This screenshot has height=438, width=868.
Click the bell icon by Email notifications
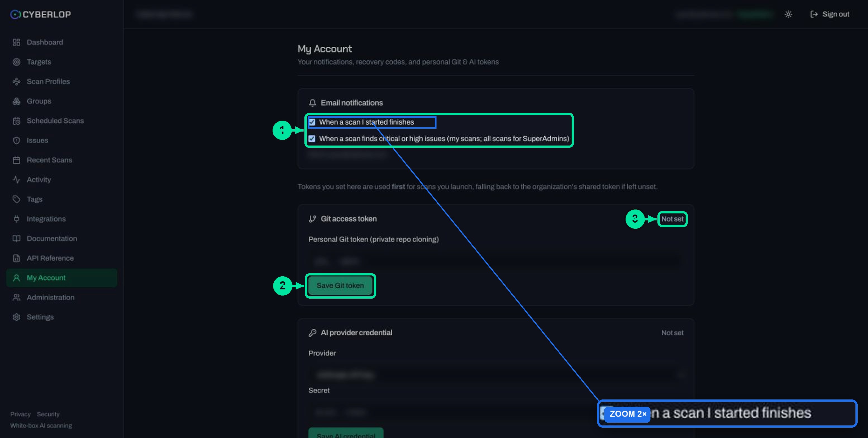pyautogui.click(x=312, y=103)
